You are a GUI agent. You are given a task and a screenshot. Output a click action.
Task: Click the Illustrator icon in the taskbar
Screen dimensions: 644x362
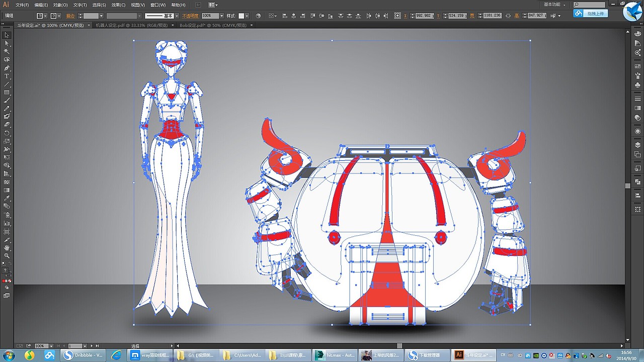(473, 355)
